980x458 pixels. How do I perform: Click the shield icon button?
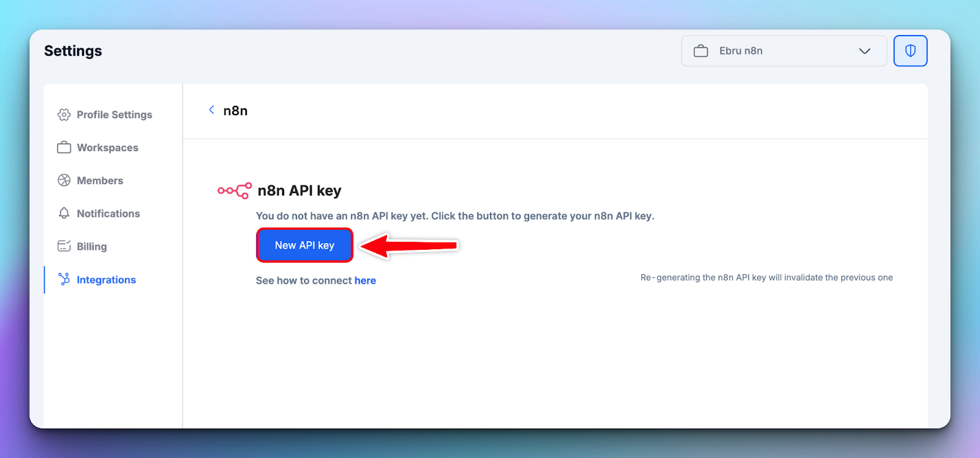(x=910, y=51)
